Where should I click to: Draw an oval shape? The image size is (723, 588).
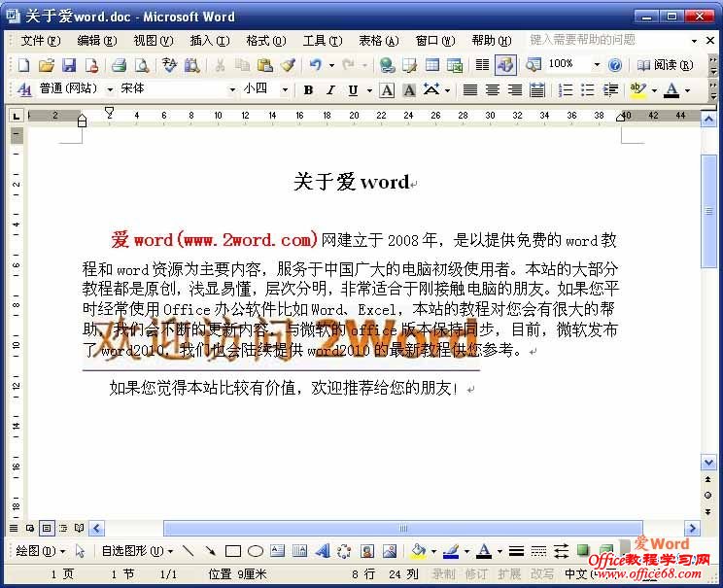click(256, 551)
